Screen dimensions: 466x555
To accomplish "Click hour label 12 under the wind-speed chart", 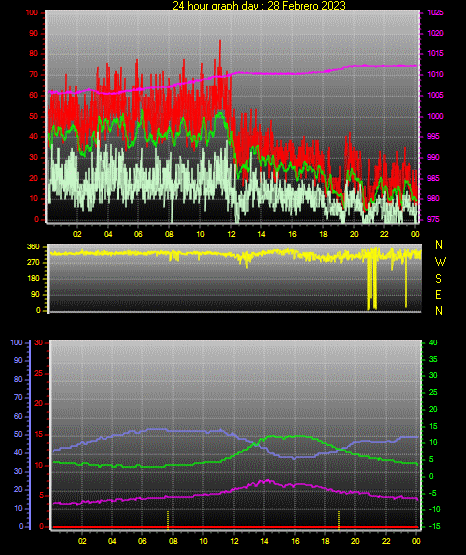I will point(231,234).
